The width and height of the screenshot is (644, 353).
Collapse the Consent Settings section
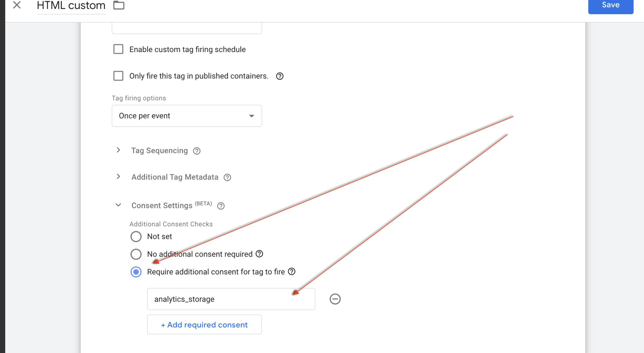(x=118, y=205)
